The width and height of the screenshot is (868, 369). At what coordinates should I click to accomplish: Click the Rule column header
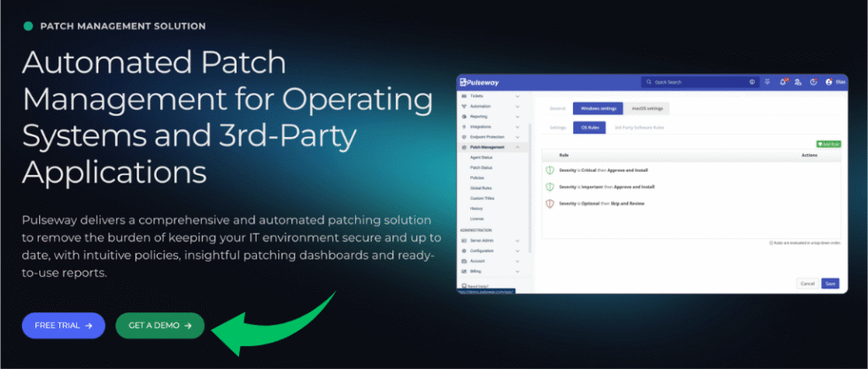[563, 156]
